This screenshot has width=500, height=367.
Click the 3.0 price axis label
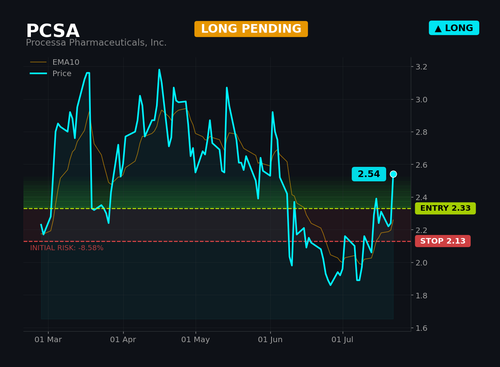pos(421,99)
